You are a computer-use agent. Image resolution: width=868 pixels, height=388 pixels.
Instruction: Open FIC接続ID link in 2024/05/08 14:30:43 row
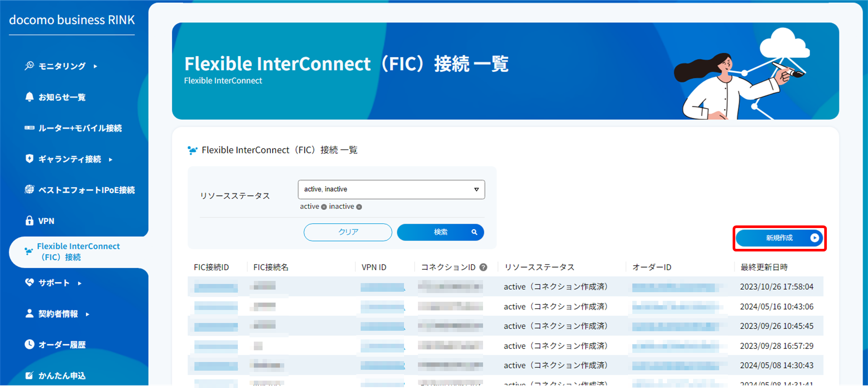[x=216, y=366]
